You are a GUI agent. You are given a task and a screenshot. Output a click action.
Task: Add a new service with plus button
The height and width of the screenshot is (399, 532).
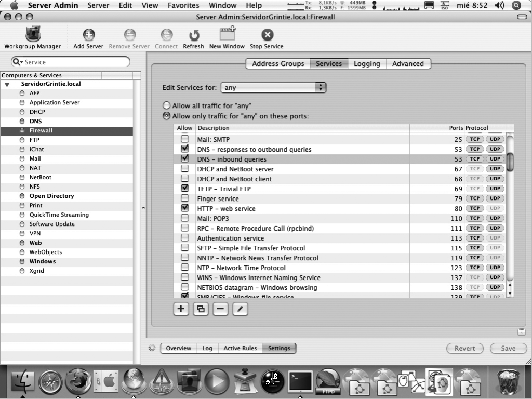tap(181, 309)
